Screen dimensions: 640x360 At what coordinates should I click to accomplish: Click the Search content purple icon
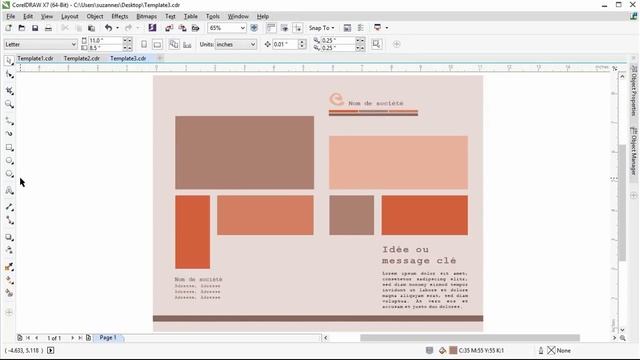(152, 28)
